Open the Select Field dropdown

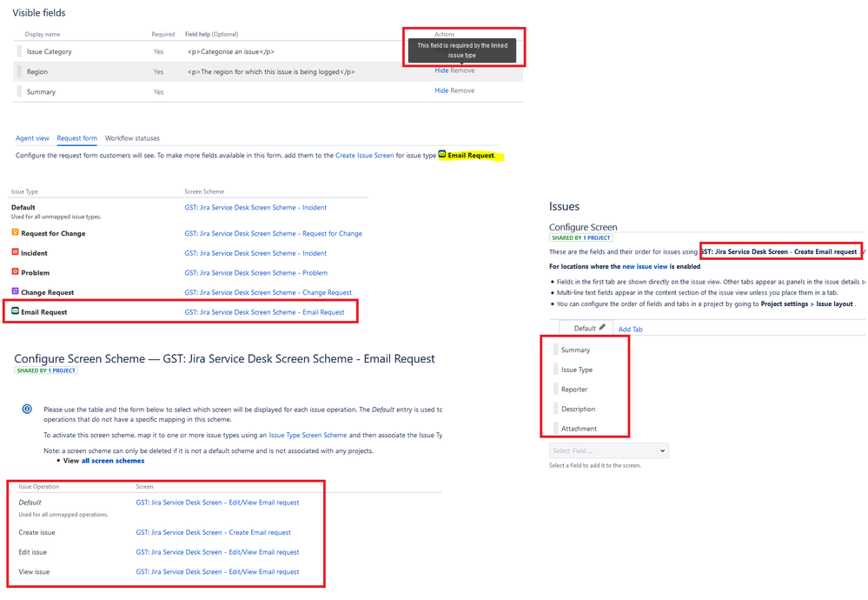tap(609, 451)
